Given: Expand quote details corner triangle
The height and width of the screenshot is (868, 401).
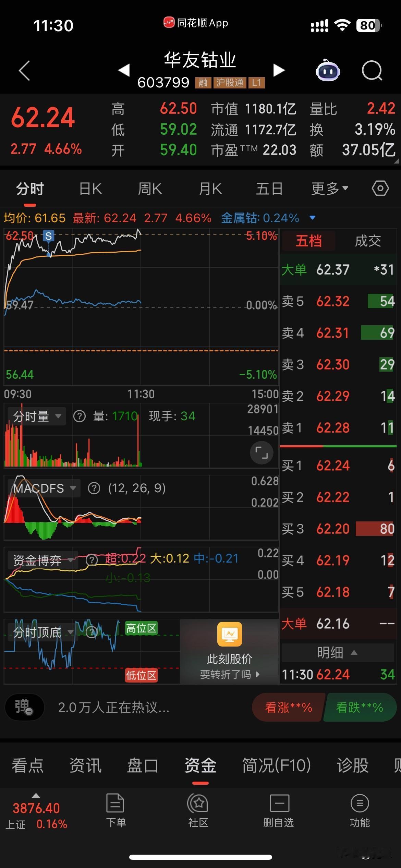Looking at the screenshot, I should (396, 161).
